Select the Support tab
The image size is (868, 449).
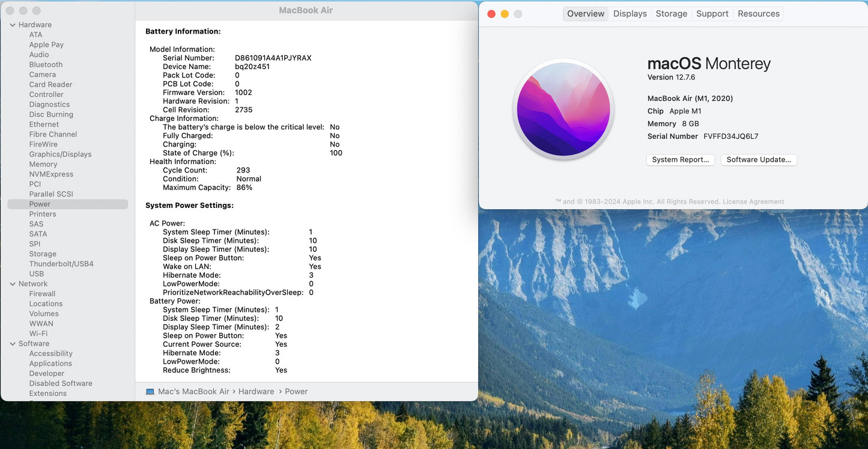click(712, 14)
